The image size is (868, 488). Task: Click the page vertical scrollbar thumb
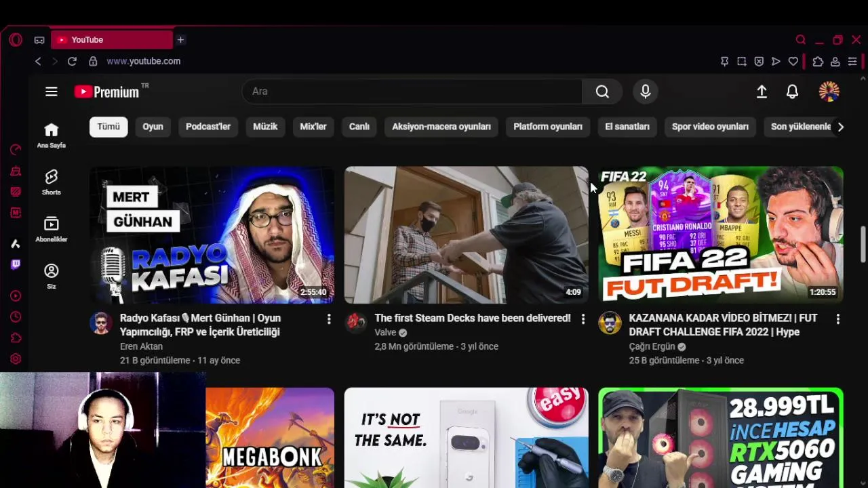tap(863, 243)
